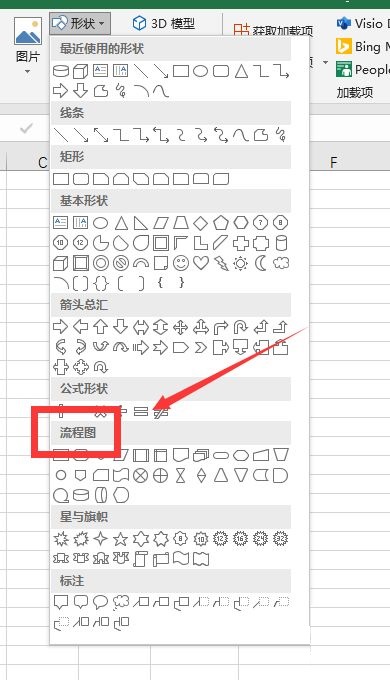Select the quad four-way arrow in 箭头总汇
This screenshot has height=680, width=390.
[x=180, y=327]
